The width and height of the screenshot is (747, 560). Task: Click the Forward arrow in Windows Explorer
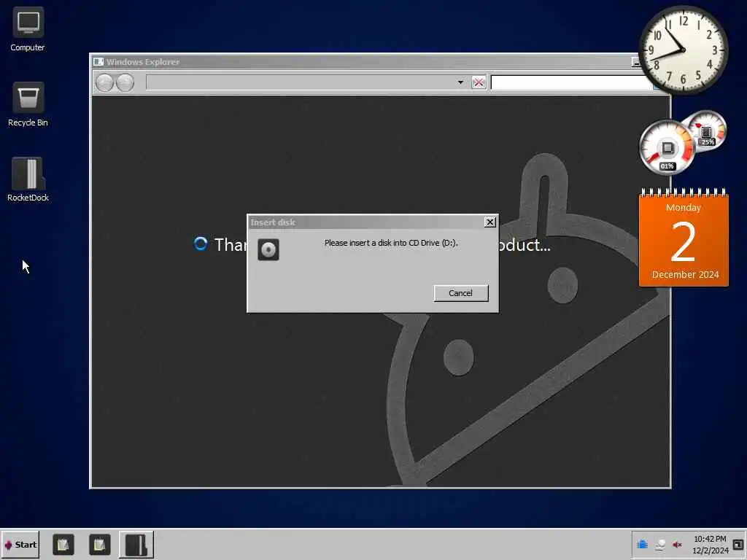coord(125,82)
